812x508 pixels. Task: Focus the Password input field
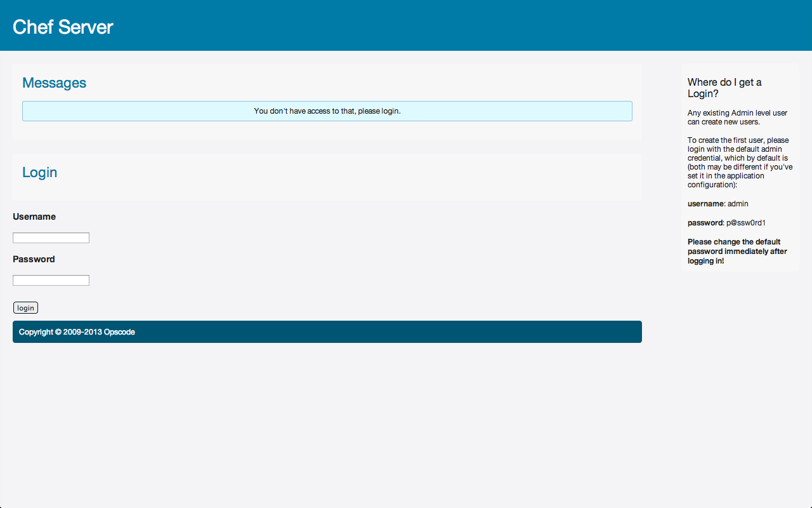click(51, 280)
